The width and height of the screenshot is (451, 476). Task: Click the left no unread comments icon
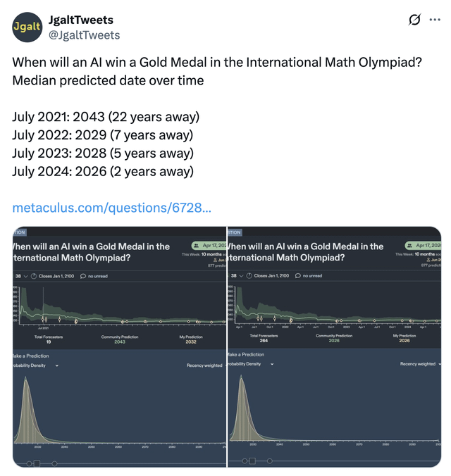click(x=83, y=276)
